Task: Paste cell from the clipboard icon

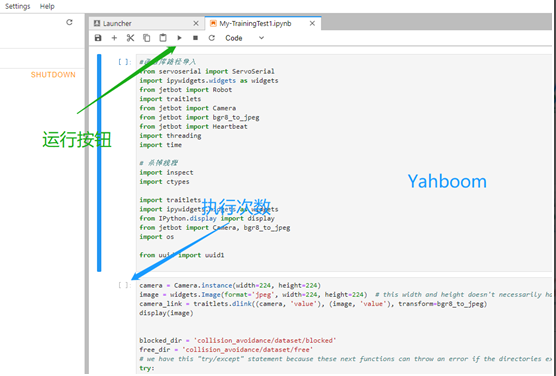Action: 163,38
